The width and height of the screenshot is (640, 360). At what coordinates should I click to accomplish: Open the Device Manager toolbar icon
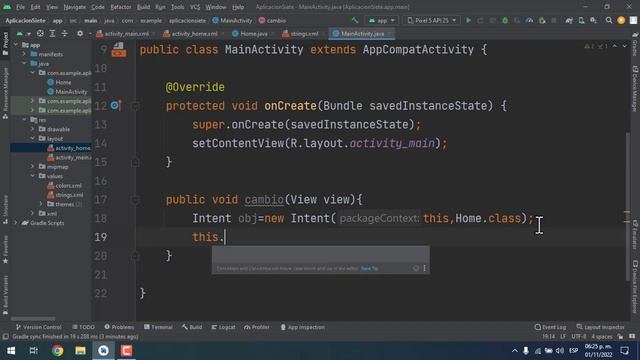(581, 20)
